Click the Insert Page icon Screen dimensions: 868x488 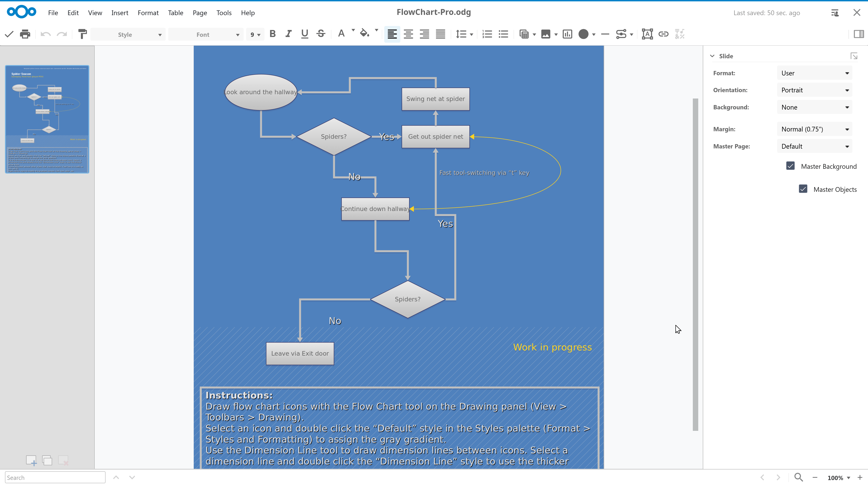[31, 460]
